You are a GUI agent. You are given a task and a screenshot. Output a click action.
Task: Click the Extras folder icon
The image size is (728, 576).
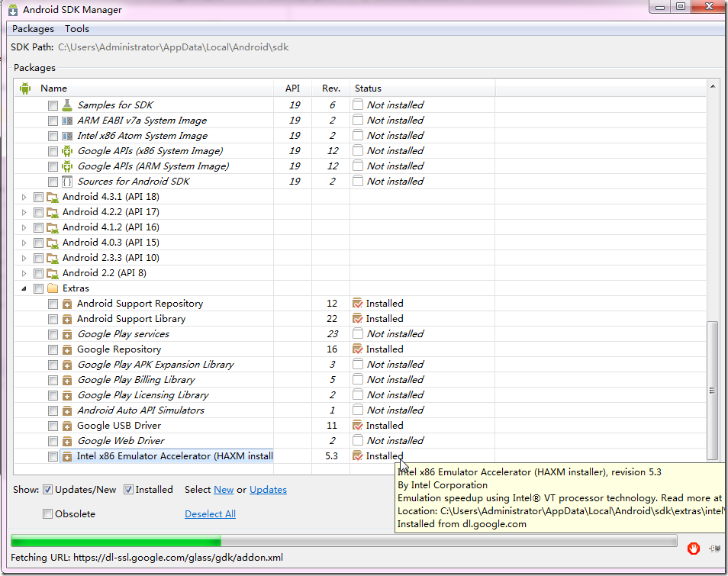(x=53, y=288)
